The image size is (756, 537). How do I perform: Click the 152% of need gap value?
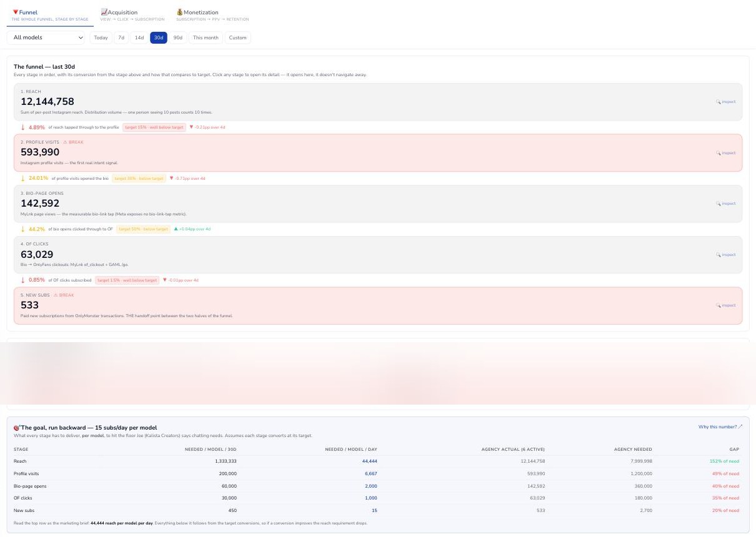tap(724, 461)
